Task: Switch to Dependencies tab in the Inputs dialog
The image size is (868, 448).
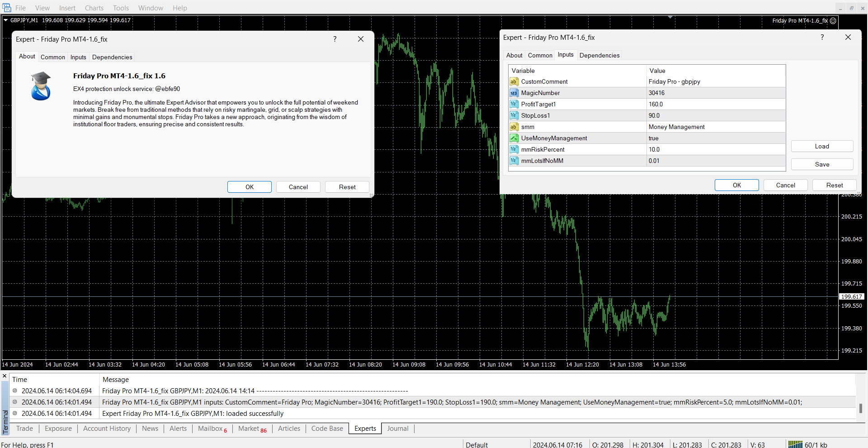Action: (599, 55)
